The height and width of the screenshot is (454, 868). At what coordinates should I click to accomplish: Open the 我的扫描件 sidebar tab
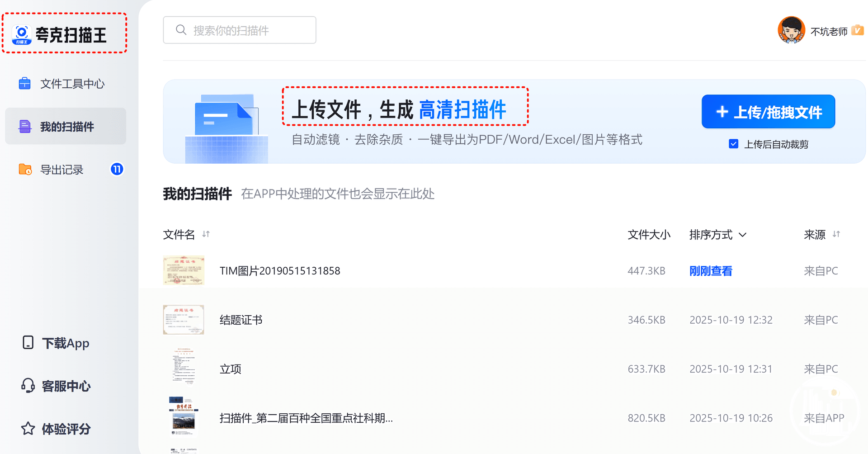pyautogui.click(x=66, y=127)
